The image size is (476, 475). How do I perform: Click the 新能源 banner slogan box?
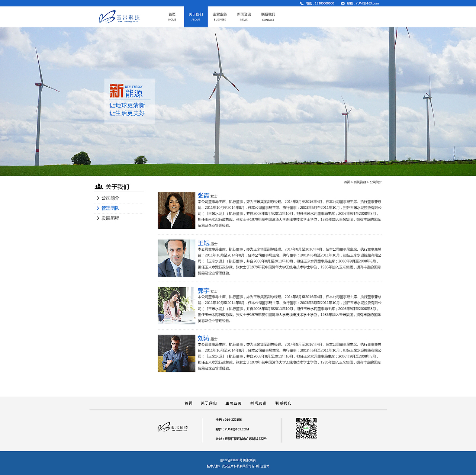(x=130, y=101)
